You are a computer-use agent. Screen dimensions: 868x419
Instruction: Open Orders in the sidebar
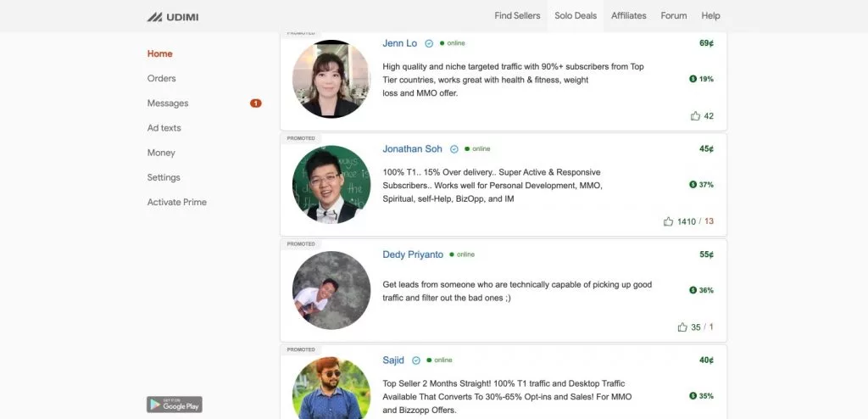point(161,78)
